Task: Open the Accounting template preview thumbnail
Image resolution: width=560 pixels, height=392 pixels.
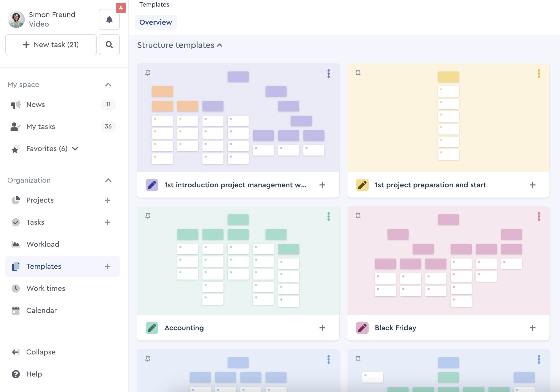Action: pyautogui.click(x=238, y=261)
